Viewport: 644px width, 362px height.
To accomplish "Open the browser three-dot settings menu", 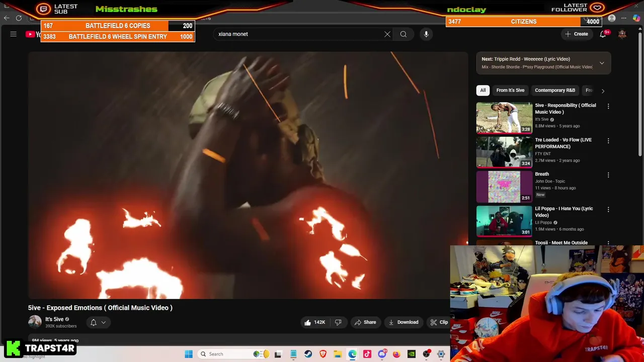I will coord(624,18).
